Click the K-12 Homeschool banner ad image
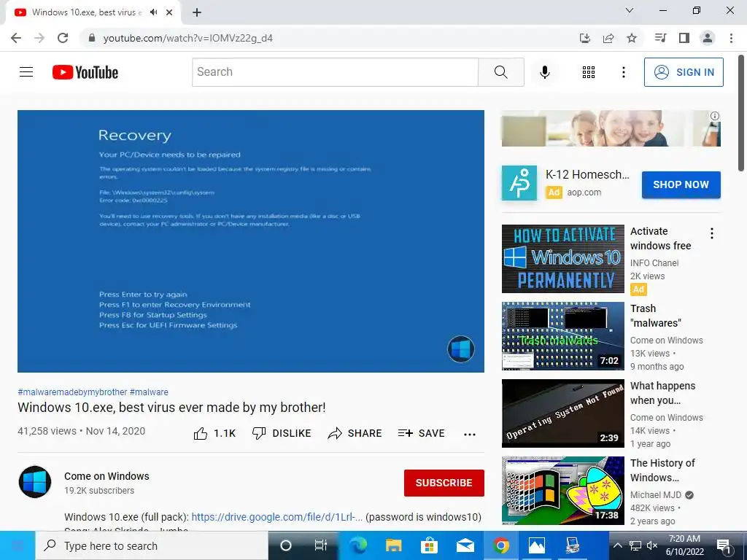The width and height of the screenshot is (747, 560). pyautogui.click(x=611, y=128)
